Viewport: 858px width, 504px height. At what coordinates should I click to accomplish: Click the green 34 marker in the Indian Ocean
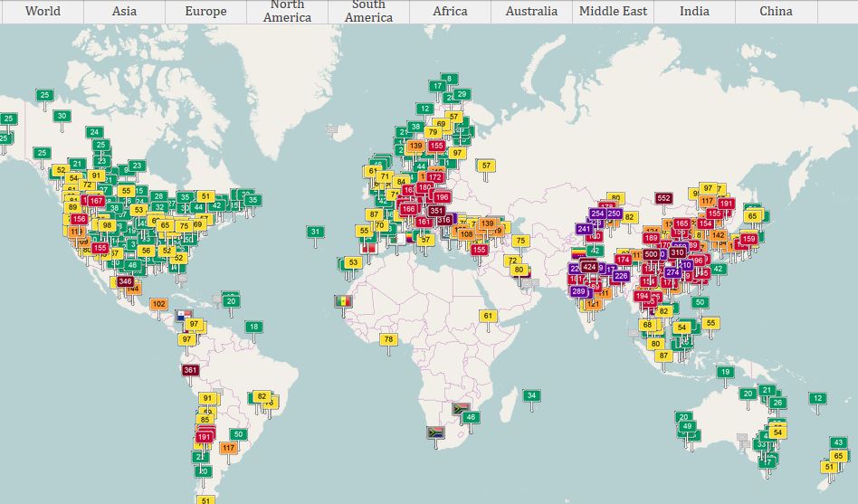tap(531, 395)
